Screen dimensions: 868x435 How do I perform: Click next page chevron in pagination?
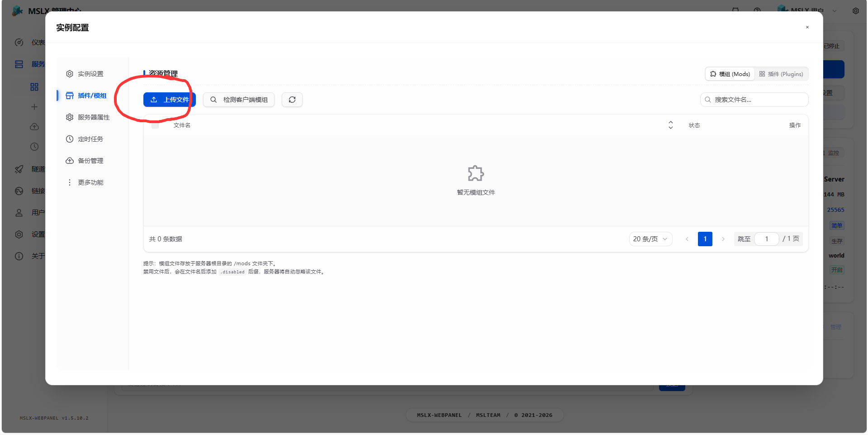723,239
